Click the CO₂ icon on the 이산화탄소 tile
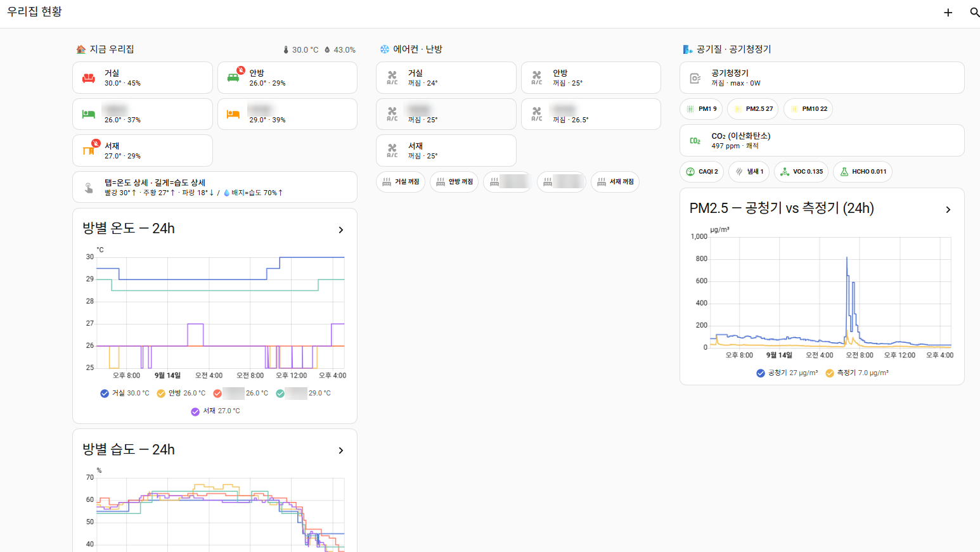This screenshot has height=552, width=980. [x=695, y=141]
